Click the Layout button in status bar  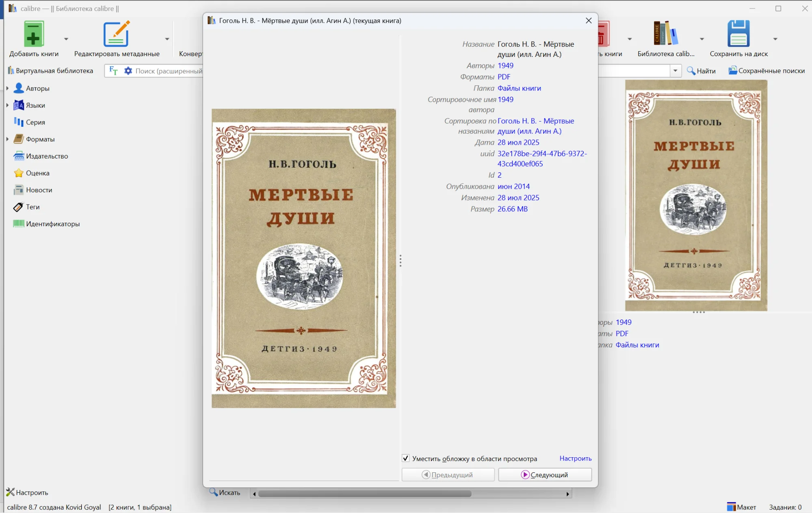[741, 507]
